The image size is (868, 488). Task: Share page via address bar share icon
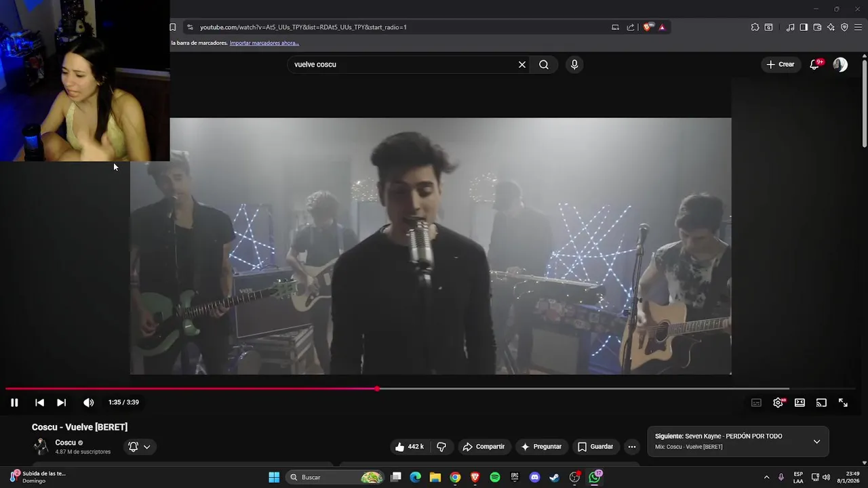[x=631, y=27]
